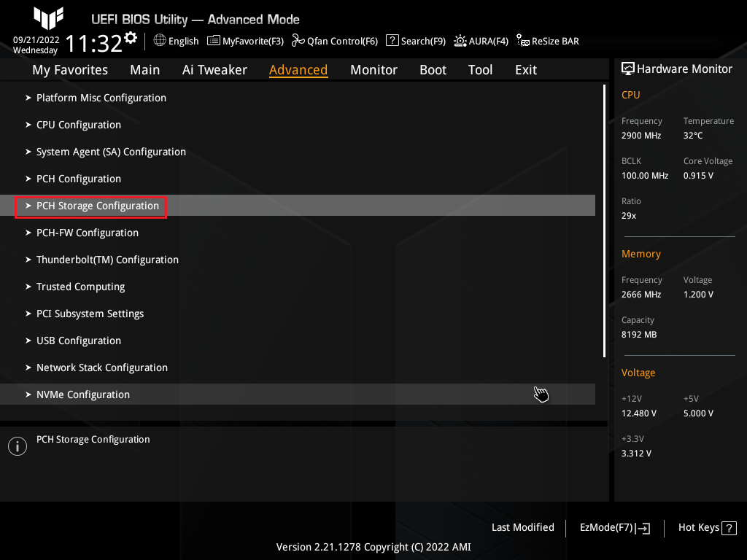This screenshot has height=560, width=747.
Task: Click the menu list vertical scrollbar
Action: 604,221
